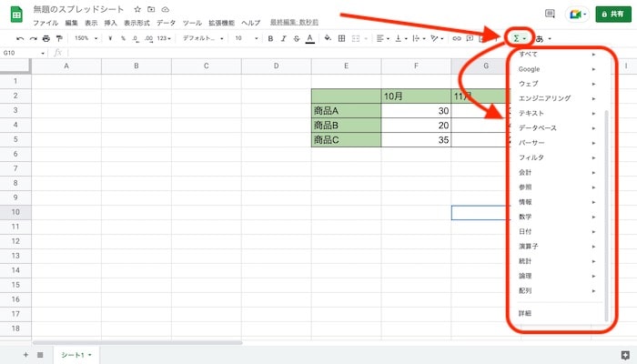Select cell containing 商品A

[346, 110]
